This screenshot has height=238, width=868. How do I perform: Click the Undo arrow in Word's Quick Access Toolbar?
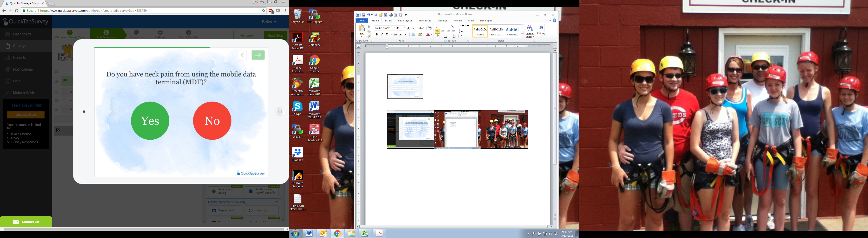pos(368,15)
